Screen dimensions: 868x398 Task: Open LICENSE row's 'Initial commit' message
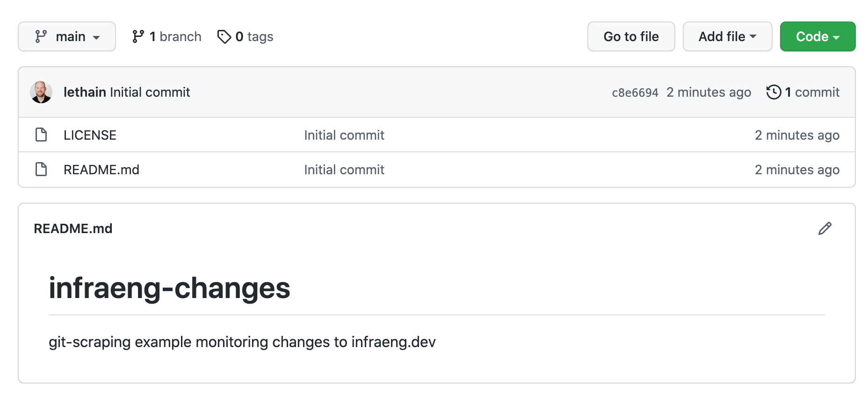[x=344, y=135]
